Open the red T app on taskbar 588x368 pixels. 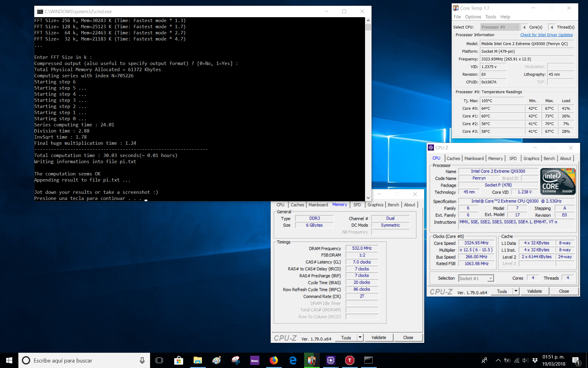(x=350, y=360)
